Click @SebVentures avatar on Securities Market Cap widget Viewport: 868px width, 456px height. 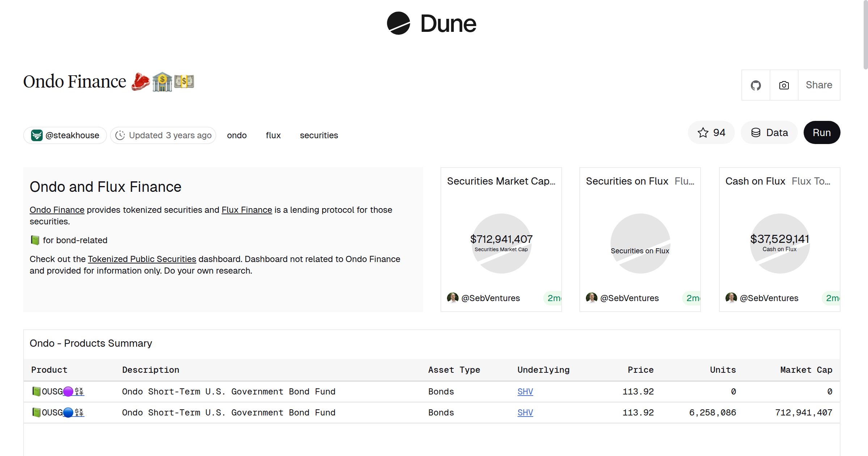click(453, 298)
